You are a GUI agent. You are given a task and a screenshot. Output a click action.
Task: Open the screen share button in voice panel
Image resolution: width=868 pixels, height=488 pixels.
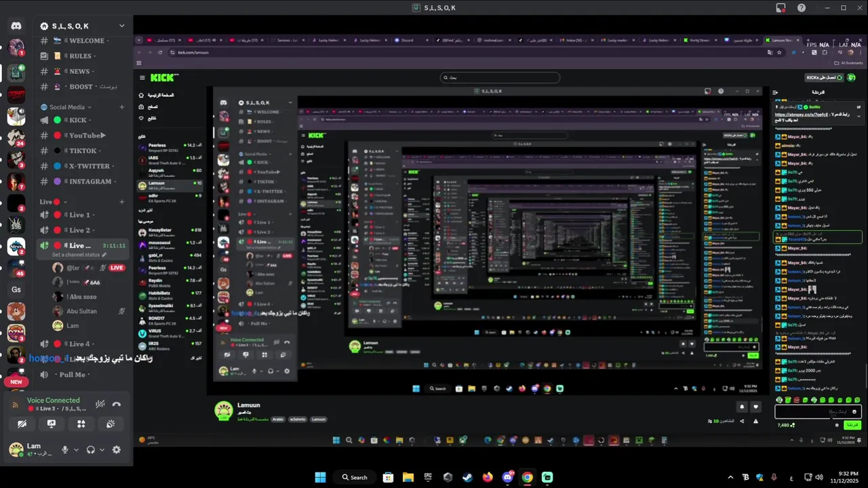(52, 424)
